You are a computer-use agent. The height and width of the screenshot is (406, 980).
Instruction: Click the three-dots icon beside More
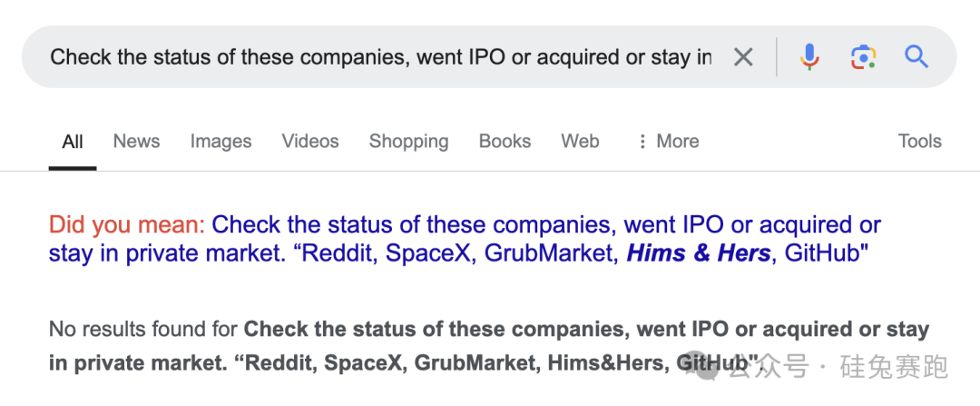(642, 142)
